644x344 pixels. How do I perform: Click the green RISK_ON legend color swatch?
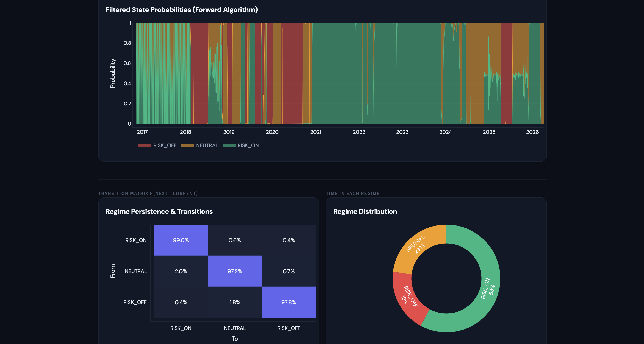click(229, 145)
